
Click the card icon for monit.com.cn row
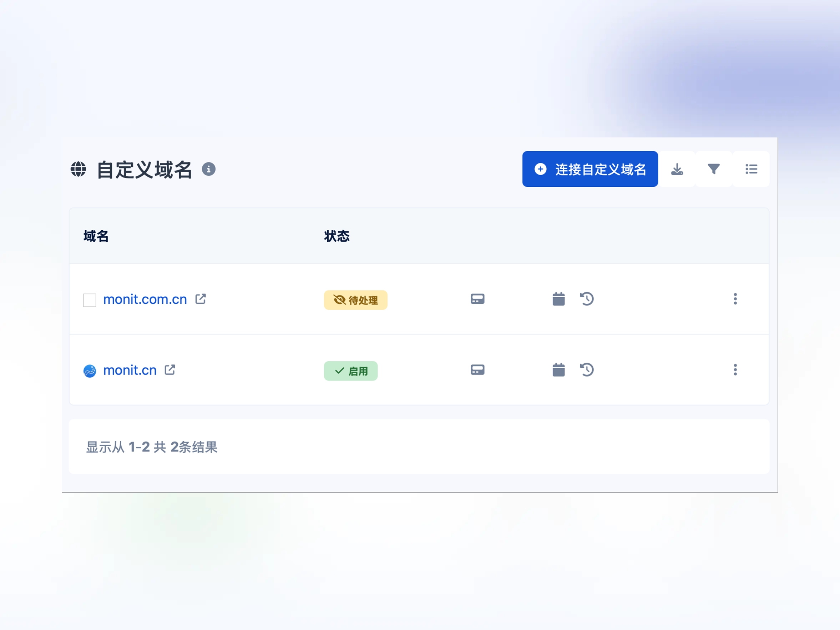pyautogui.click(x=477, y=299)
